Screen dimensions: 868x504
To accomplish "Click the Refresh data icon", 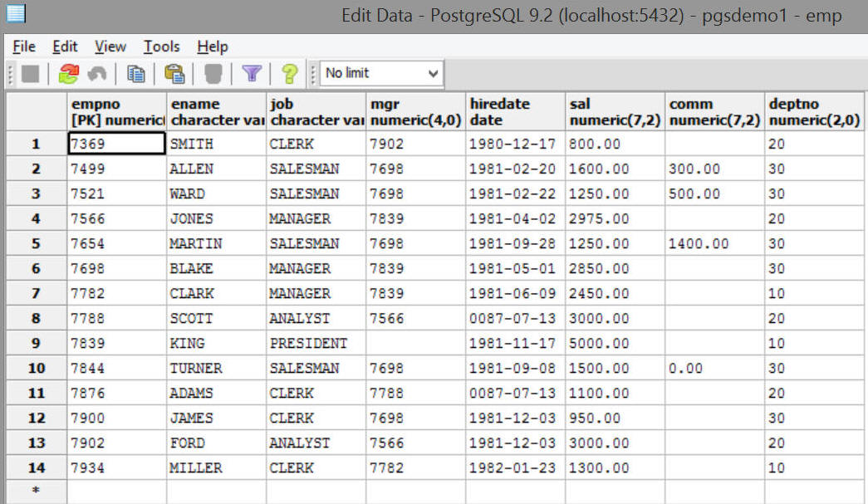I will pyautogui.click(x=68, y=74).
